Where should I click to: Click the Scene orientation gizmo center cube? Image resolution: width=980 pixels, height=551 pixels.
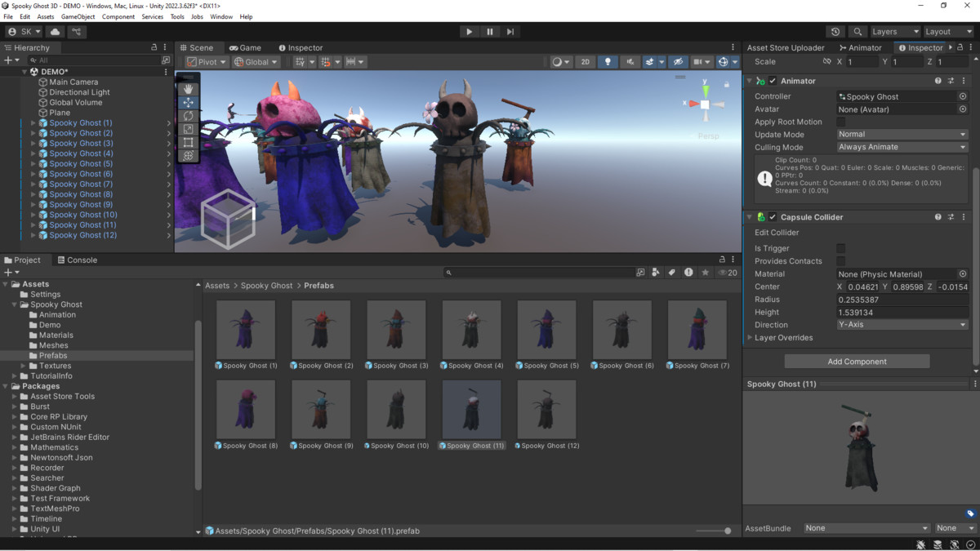click(706, 104)
